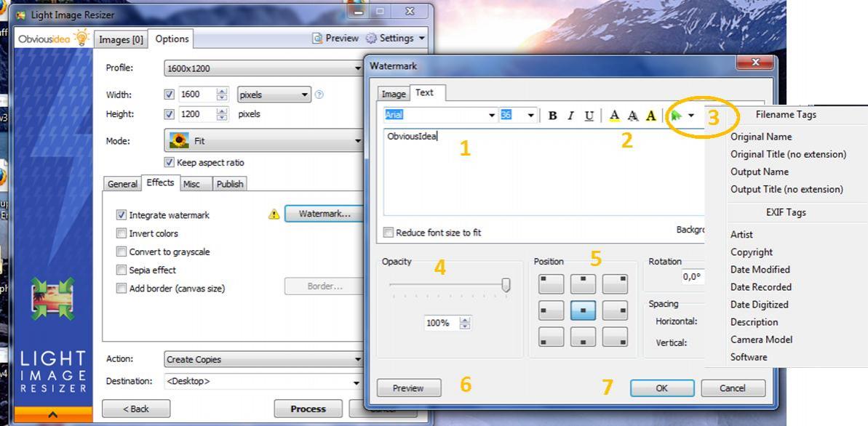Expand the Profile 1600x1200 dropdown
This screenshot has height=426, width=868.
click(357, 68)
